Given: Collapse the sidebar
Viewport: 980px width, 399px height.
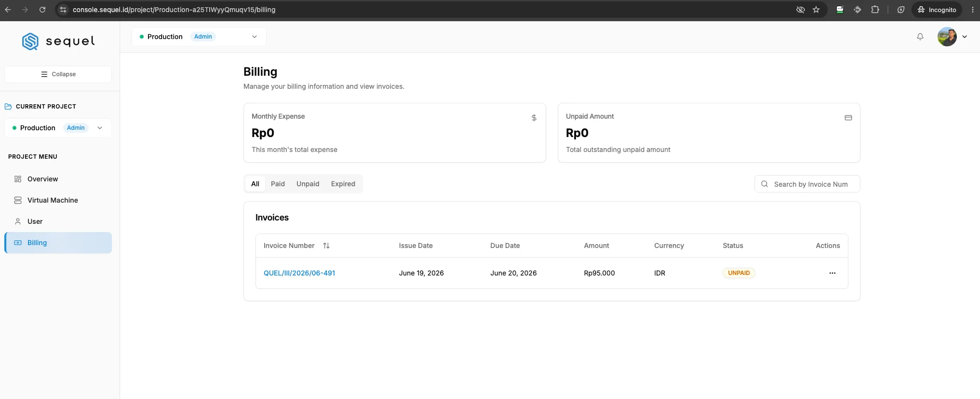Looking at the screenshot, I should click(58, 74).
